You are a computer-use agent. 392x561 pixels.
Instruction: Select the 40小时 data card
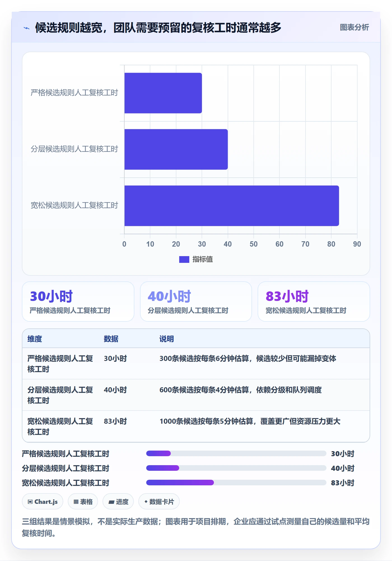tap(196, 302)
